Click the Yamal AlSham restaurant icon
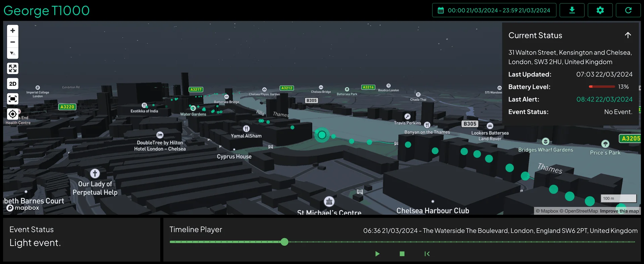644x264 pixels. (246, 129)
